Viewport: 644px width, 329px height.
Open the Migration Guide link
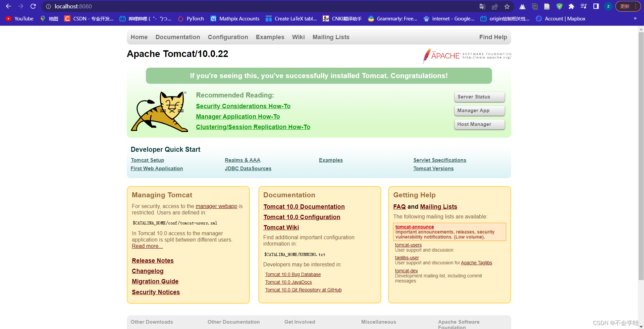point(155,281)
